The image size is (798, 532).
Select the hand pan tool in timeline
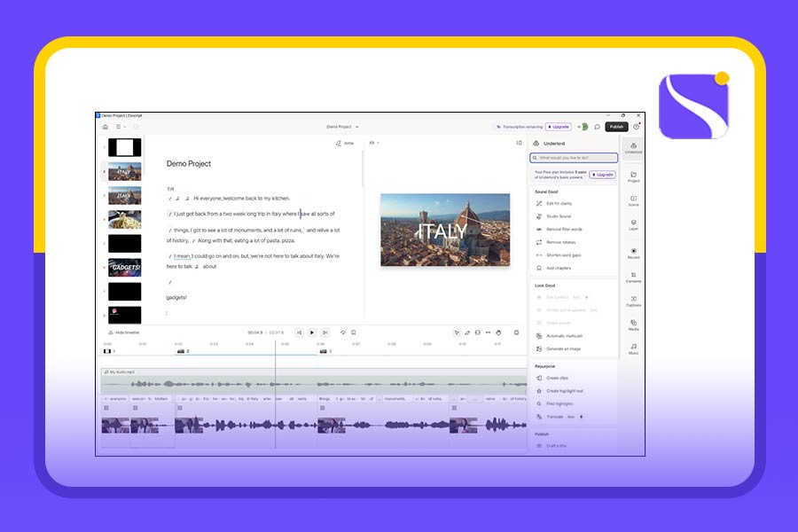pyautogui.click(x=499, y=332)
